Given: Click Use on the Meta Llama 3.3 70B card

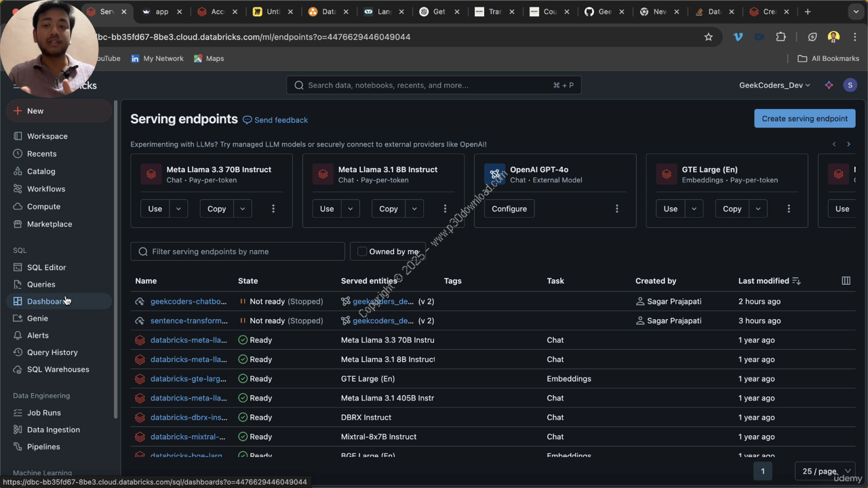Looking at the screenshot, I should tap(155, 209).
